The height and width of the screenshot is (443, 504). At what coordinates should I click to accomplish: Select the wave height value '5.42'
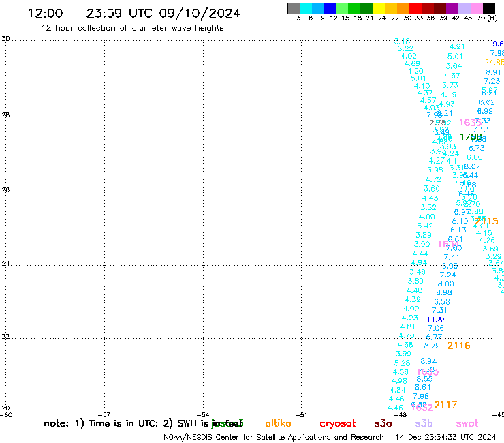425,226
